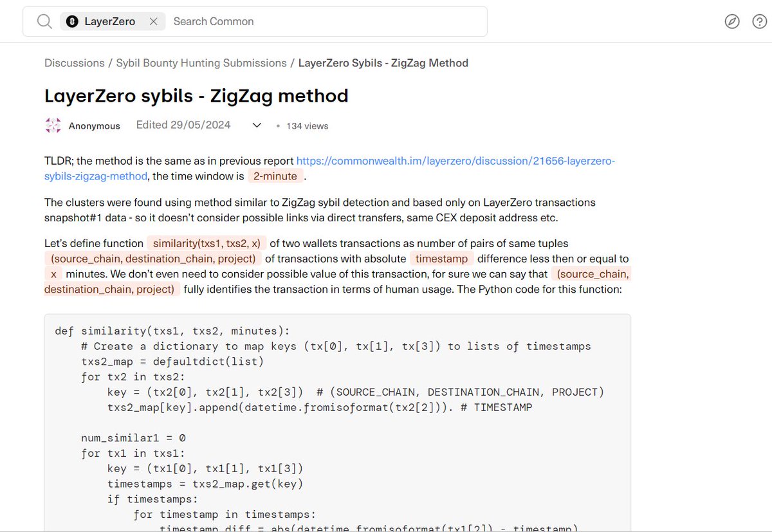Click the Anonymous author avatar

(53, 125)
